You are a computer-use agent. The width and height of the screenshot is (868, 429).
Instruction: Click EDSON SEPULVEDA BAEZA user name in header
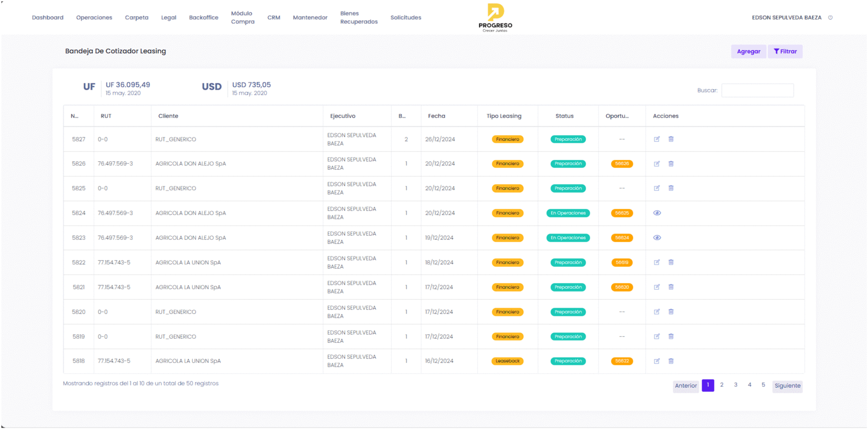786,17
